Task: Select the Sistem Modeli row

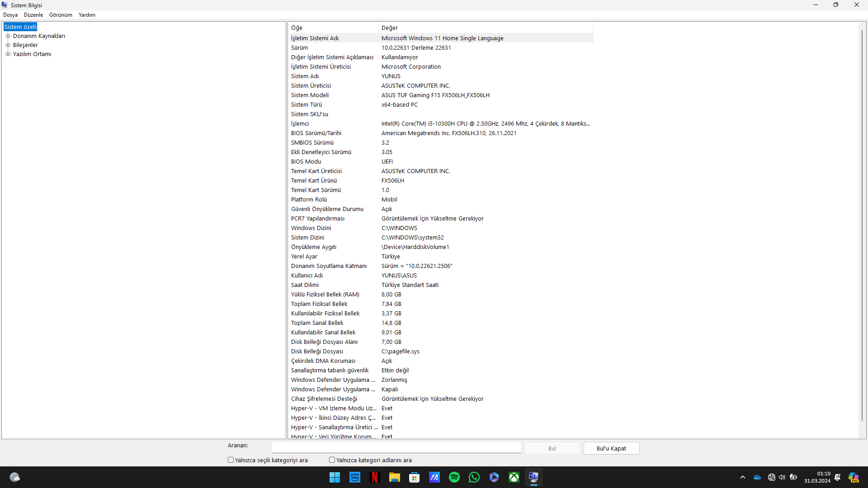Action: pos(441,95)
